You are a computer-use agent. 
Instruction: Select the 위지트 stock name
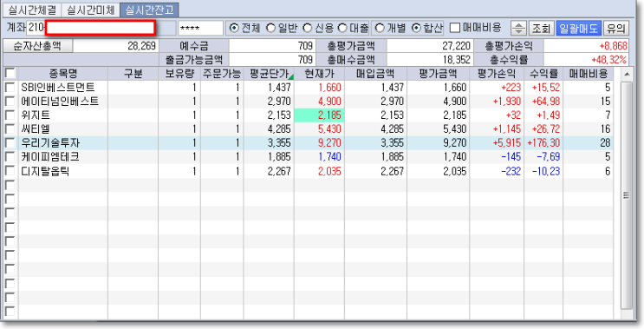coord(36,115)
